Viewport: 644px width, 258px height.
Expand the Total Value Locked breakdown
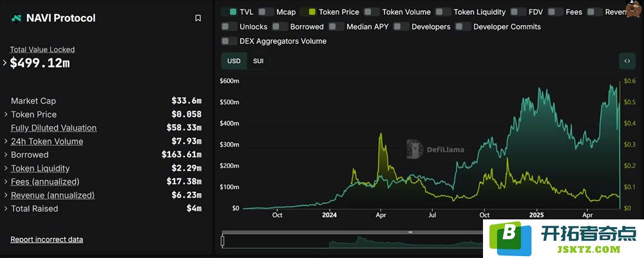coord(5,63)
